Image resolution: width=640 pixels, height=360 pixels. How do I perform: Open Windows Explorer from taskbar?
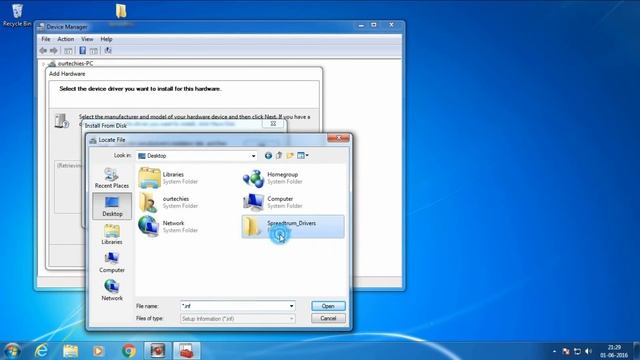pos(71,351)
